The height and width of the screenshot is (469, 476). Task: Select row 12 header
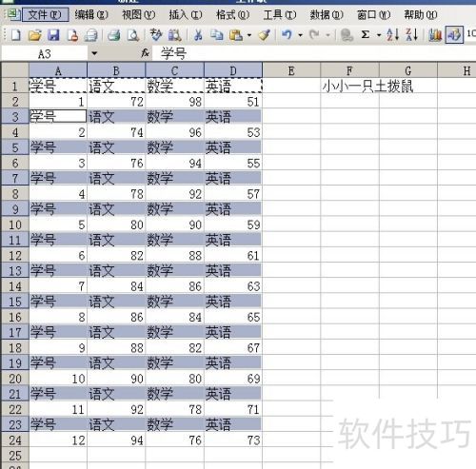(15, 255)
